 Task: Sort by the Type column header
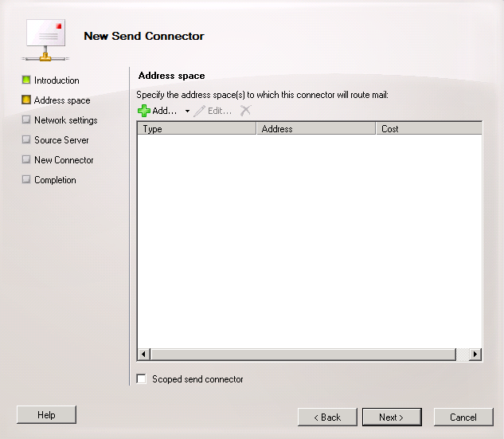[x=197, y=128]
